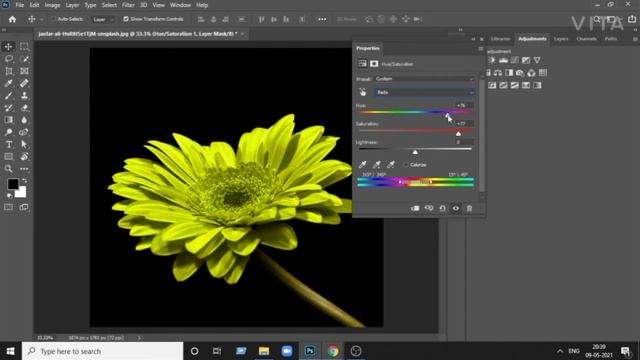This screenshot has height=360, width=640.
Task: Select the Add to Sample eyedropper
Action: [x=376, y=164]
